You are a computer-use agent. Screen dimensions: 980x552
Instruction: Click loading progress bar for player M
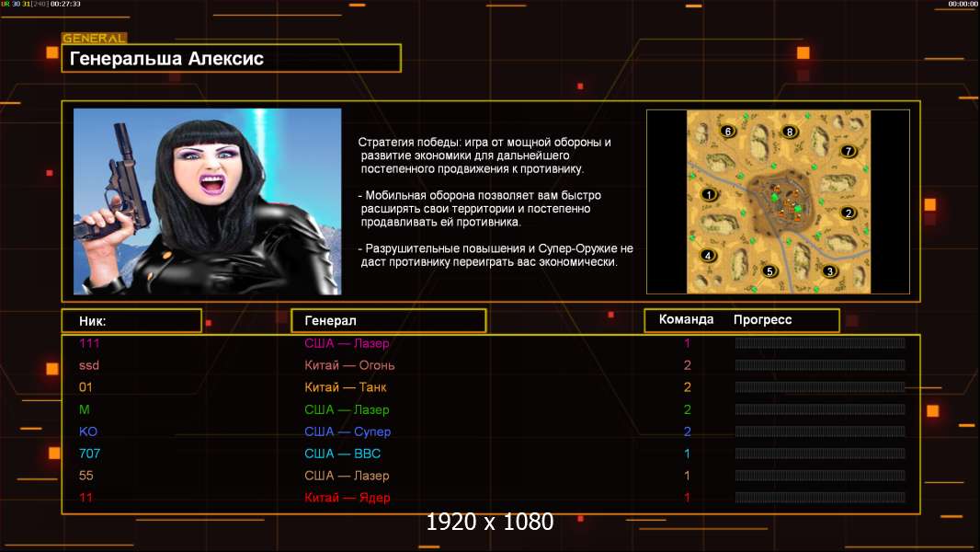tap(820, 409)
